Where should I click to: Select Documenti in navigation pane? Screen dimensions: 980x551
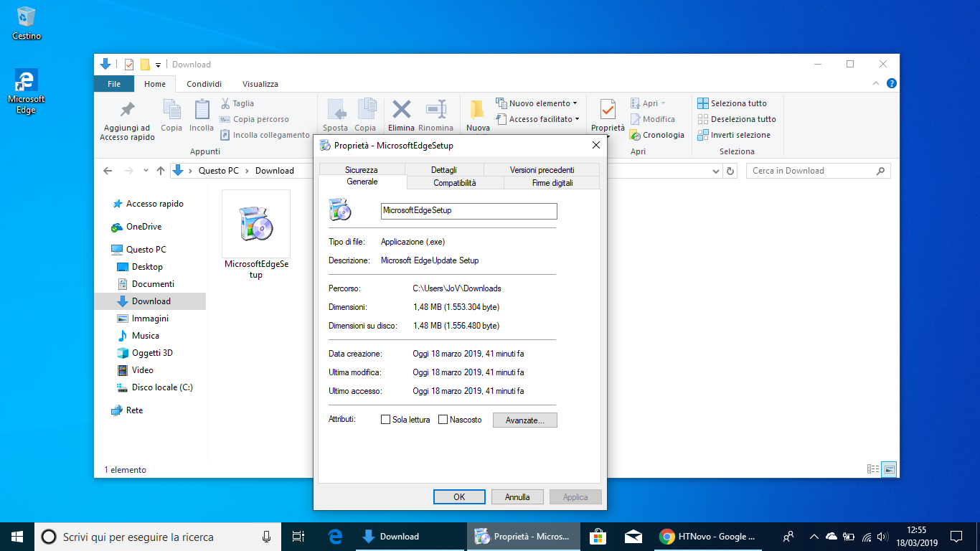153,284
